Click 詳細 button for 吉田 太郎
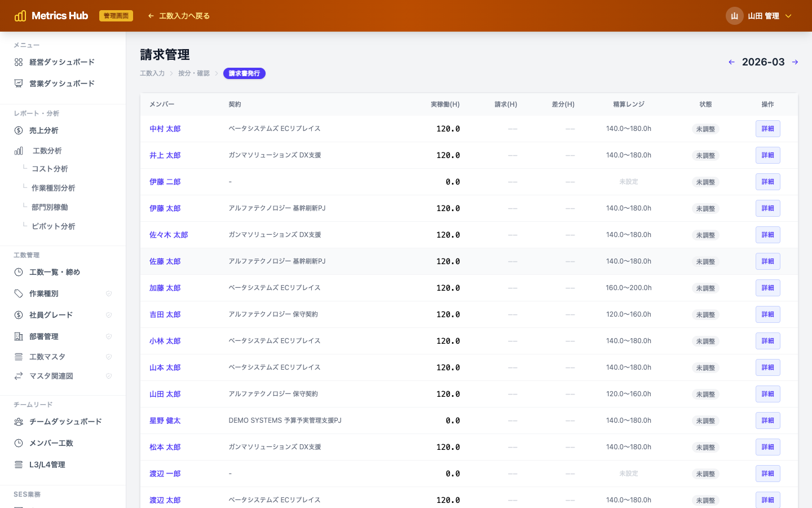812x508 pixels. pos(767,314)
